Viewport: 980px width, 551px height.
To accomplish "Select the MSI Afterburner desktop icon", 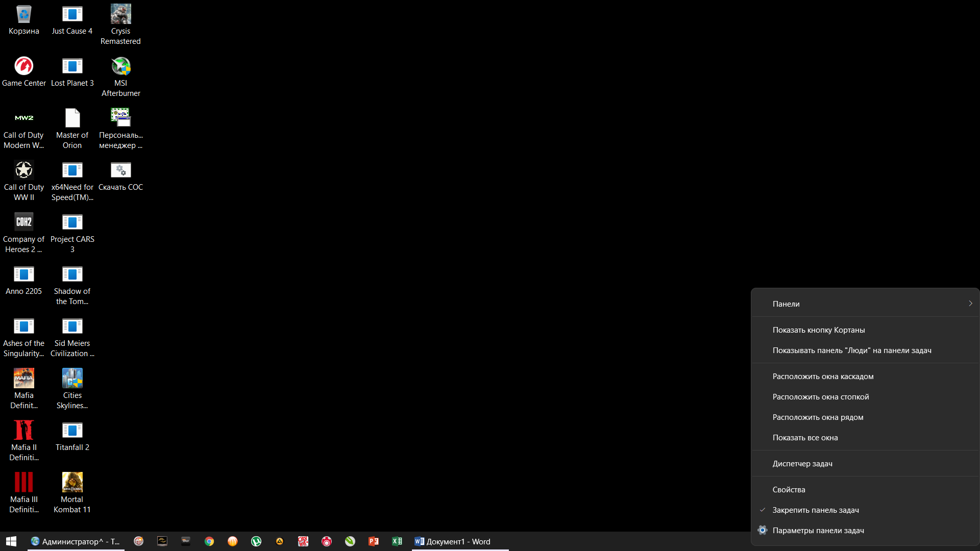I will point(121,77).
